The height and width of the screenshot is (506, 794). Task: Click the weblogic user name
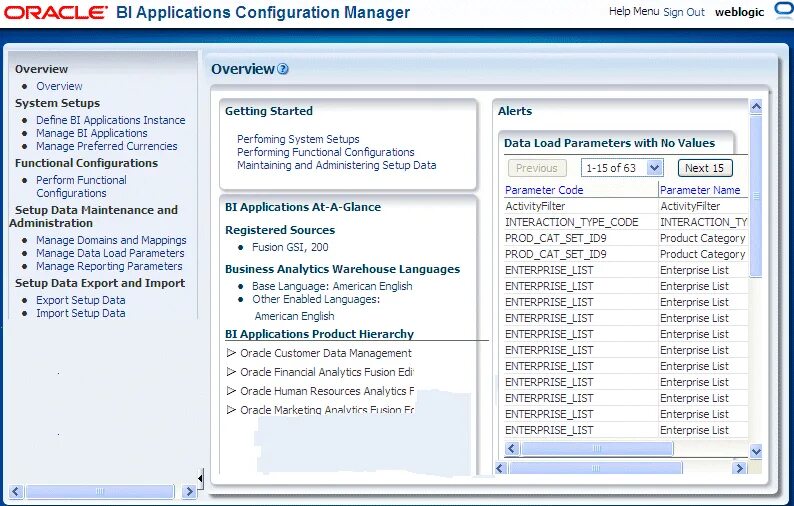pos(739,12)
